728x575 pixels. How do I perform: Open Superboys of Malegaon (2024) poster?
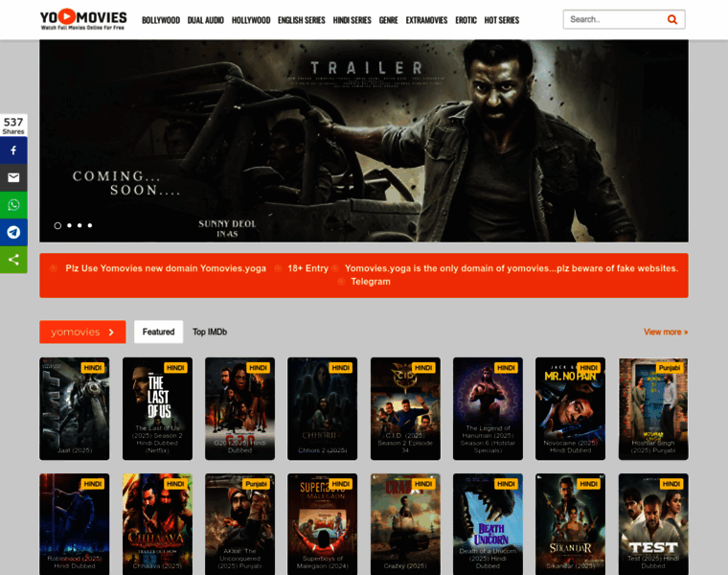(322, 524)
